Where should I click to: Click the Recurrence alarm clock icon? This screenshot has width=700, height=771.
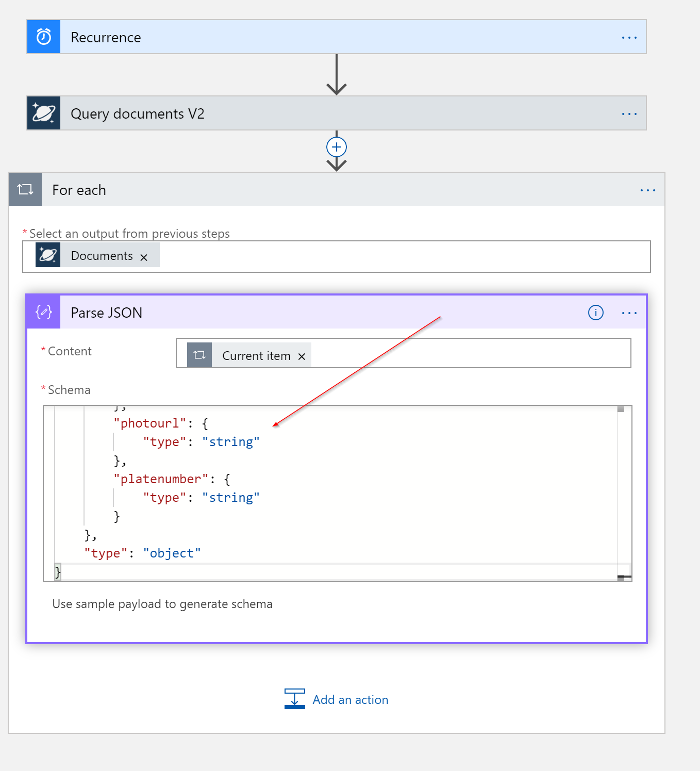pyautogui.click(x=44, y=37)
